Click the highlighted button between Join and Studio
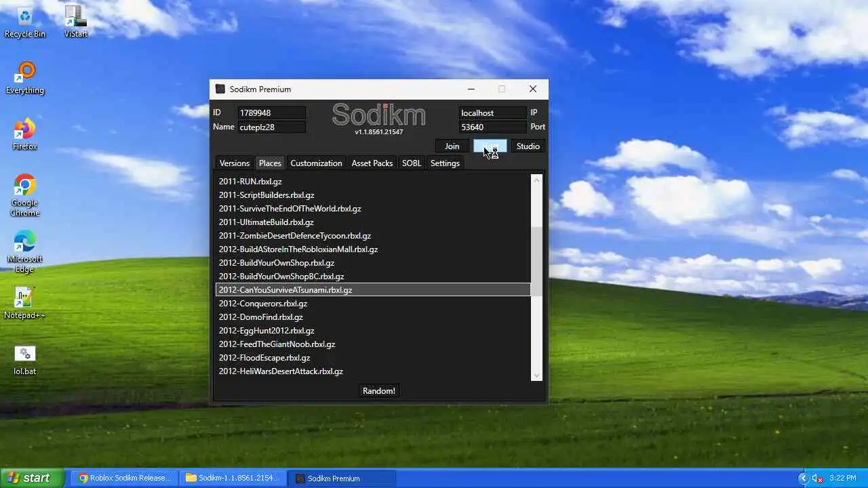Image resolution: width=868 pixels, height=488 pixels. pyautogui.click(x=490, y=146)
